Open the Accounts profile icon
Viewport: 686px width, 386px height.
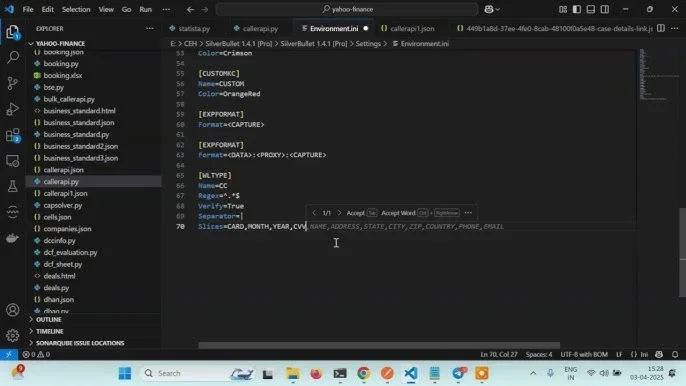pyautogui.click(x=13, y=310)
